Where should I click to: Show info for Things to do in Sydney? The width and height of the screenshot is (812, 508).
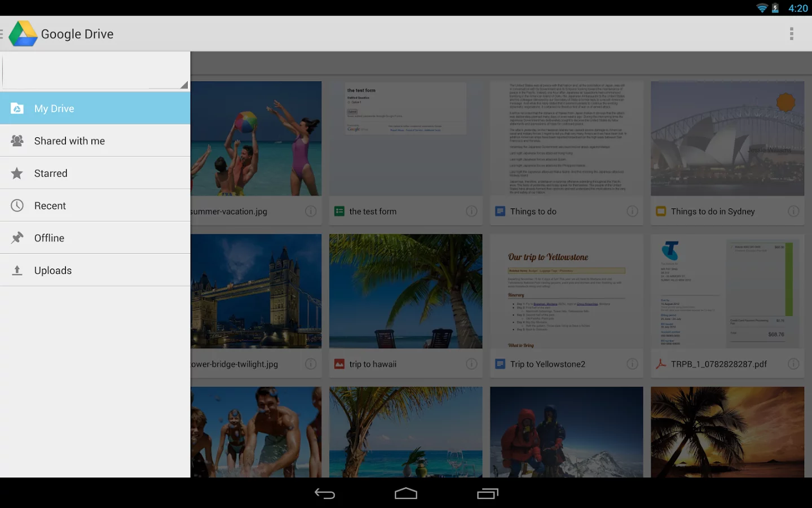[x=793, y=211]
